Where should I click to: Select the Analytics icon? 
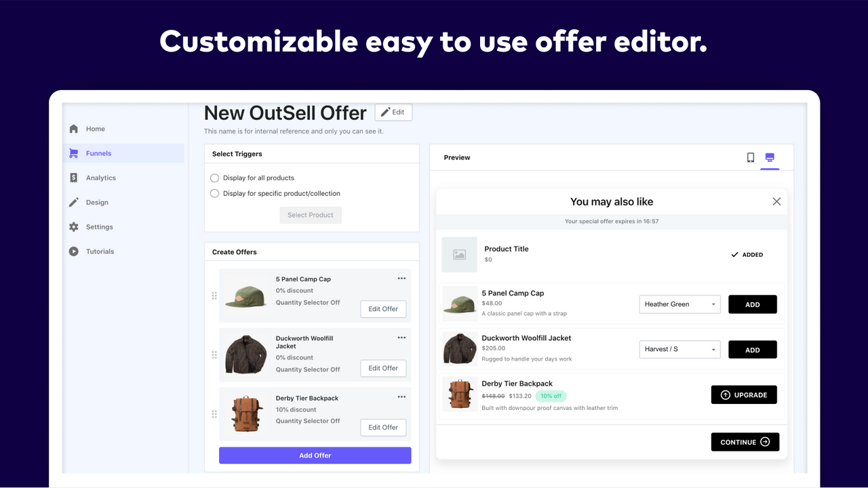tap(73, 177)
